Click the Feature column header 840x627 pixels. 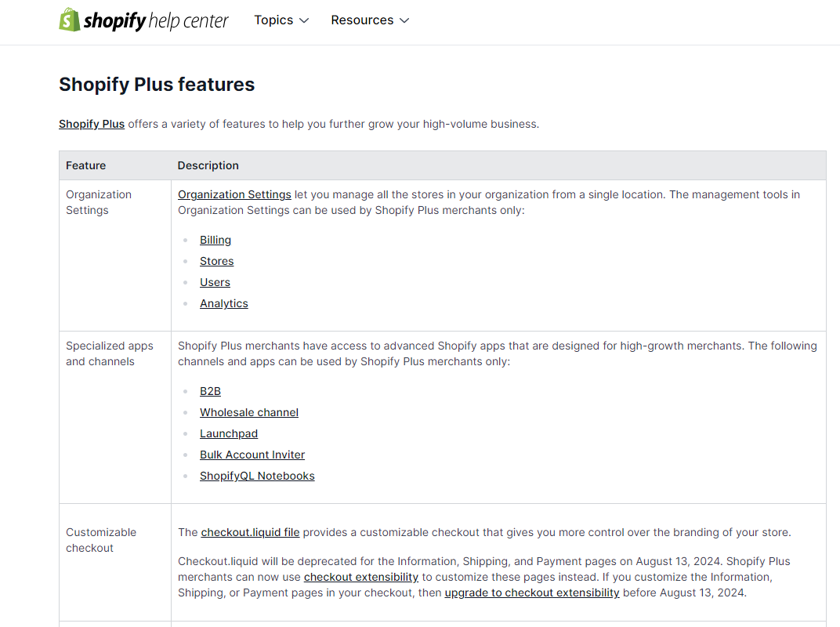point(86,165)
